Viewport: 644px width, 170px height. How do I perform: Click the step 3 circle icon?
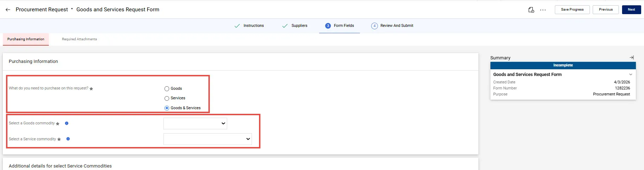328,26
